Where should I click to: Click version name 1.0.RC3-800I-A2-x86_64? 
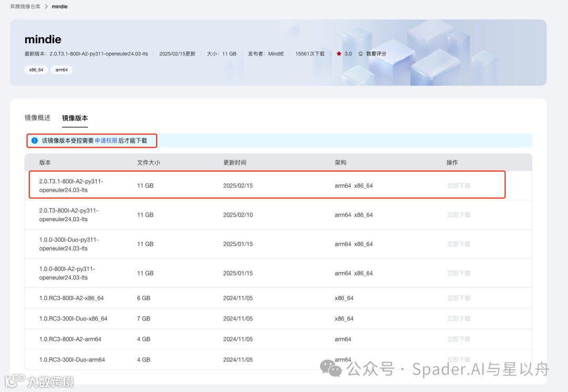pos(72,298)
